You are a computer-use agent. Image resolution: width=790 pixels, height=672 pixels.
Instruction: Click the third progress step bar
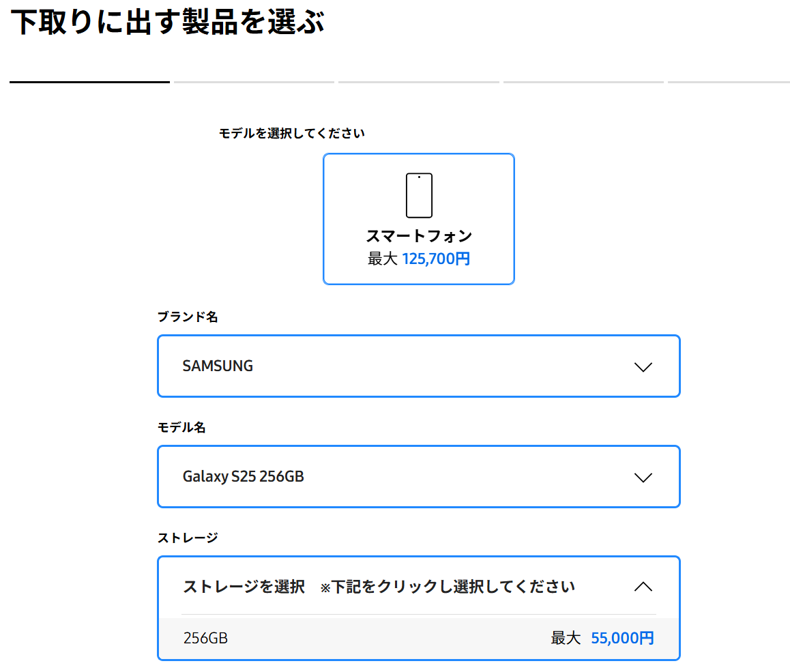418,82
